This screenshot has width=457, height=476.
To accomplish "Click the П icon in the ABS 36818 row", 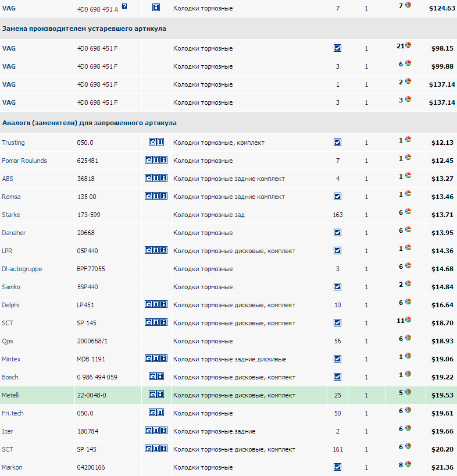I will [x=156, y=178].
